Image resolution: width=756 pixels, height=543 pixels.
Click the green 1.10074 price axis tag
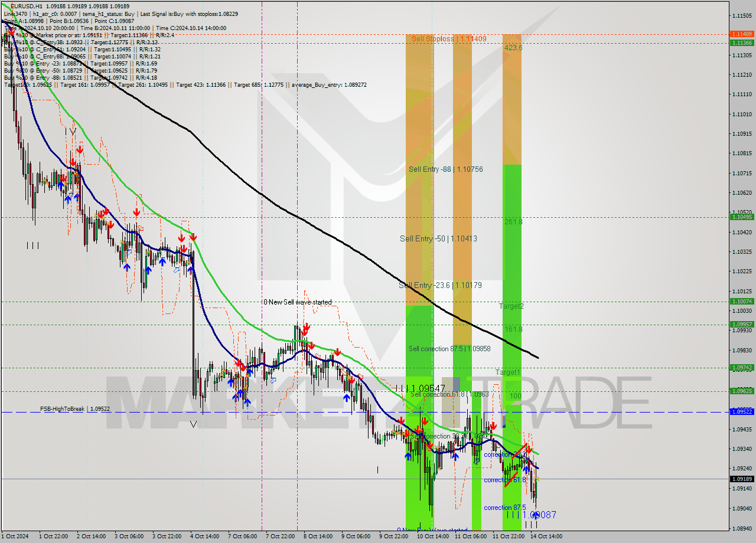pos(742,301)
